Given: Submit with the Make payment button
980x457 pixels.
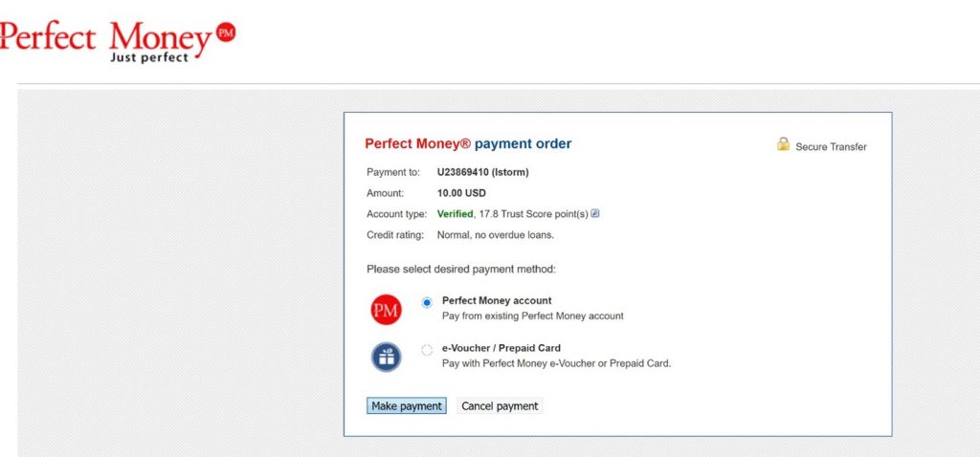Looking at the screenshot, I should [406, 405].
